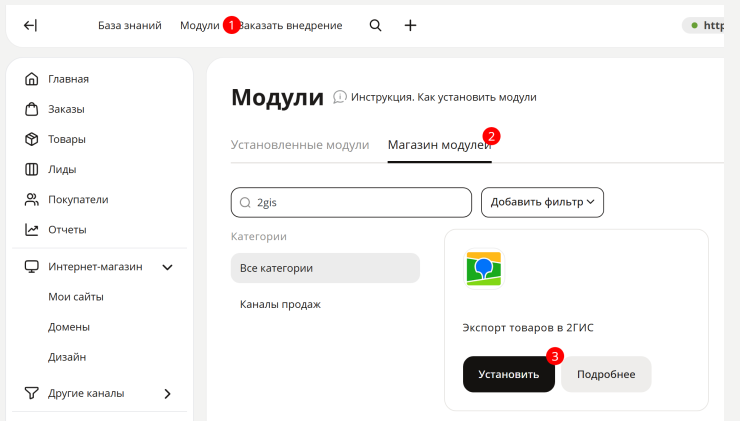Click the Покупатели label in sidebar
The image size is (740, 421).
click(78, 200)
